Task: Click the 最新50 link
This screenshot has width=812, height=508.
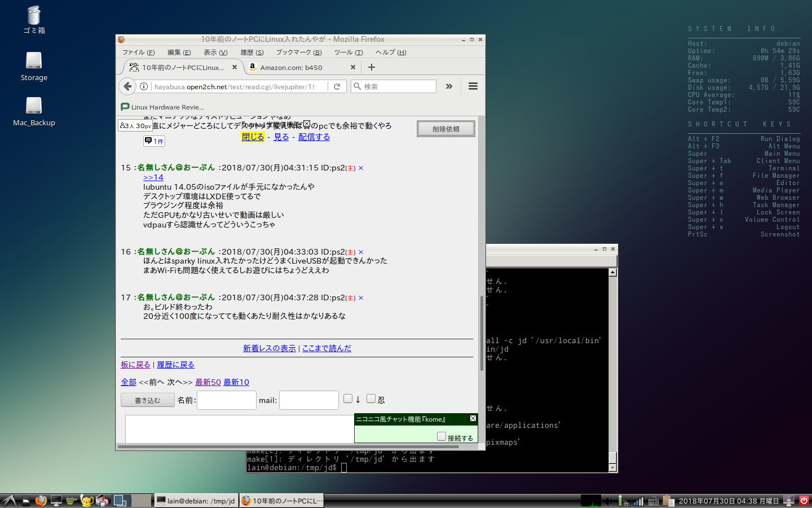Action: [x=208, y=382]
